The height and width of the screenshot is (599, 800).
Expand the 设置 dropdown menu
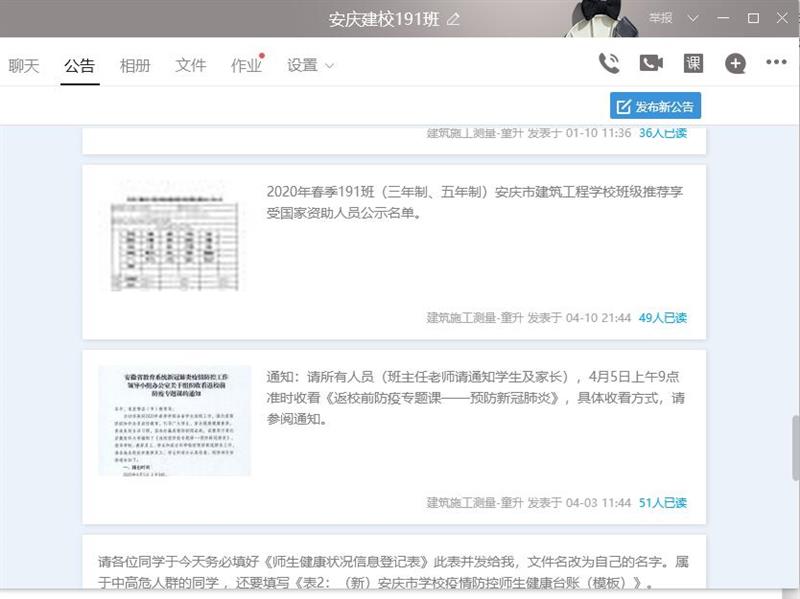[310, 66]
